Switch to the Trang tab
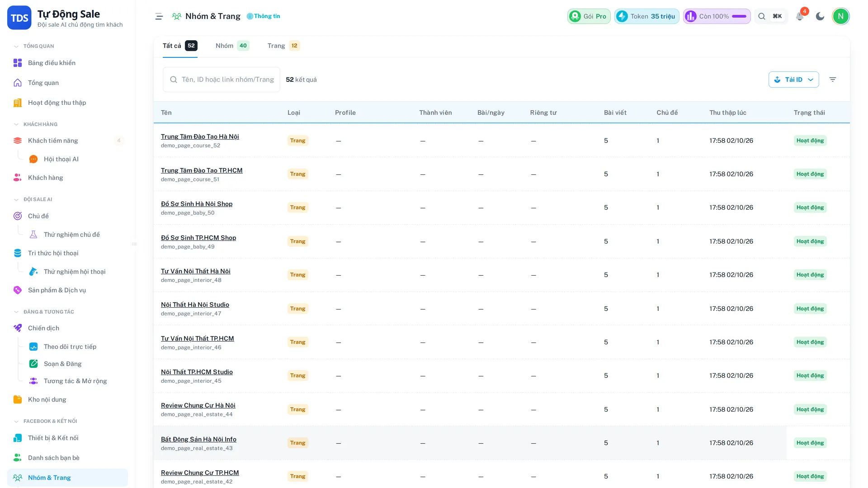The height and width of the screenshot is (488, 868). pos(283,46)
